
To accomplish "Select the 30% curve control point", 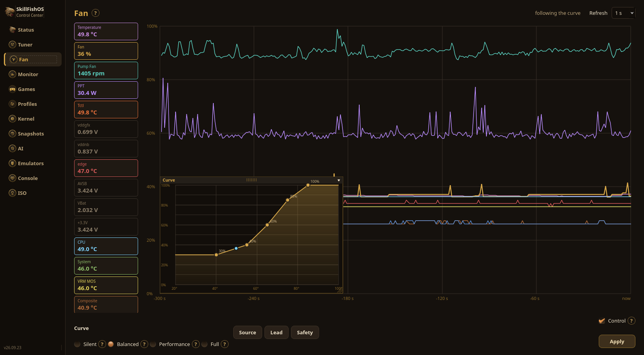I will click(x=216, y=255).
